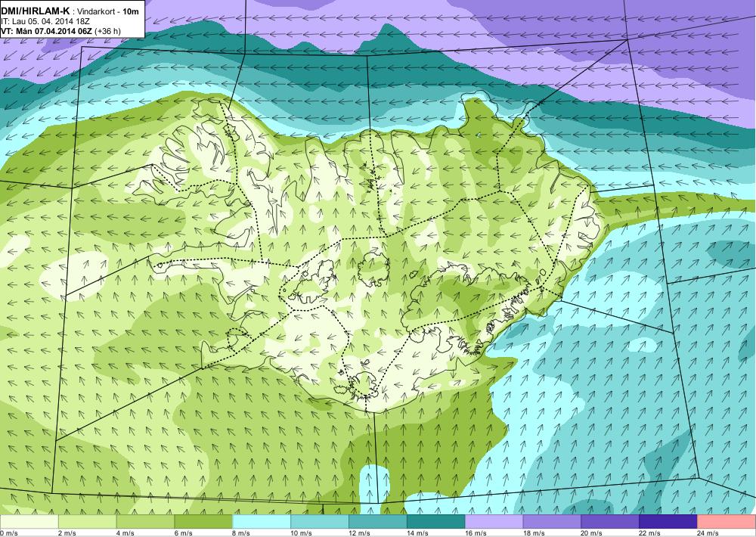This screenshot has height=537, width=756.
Task: Click the '18 m/s' legend label
Action: 534,533
